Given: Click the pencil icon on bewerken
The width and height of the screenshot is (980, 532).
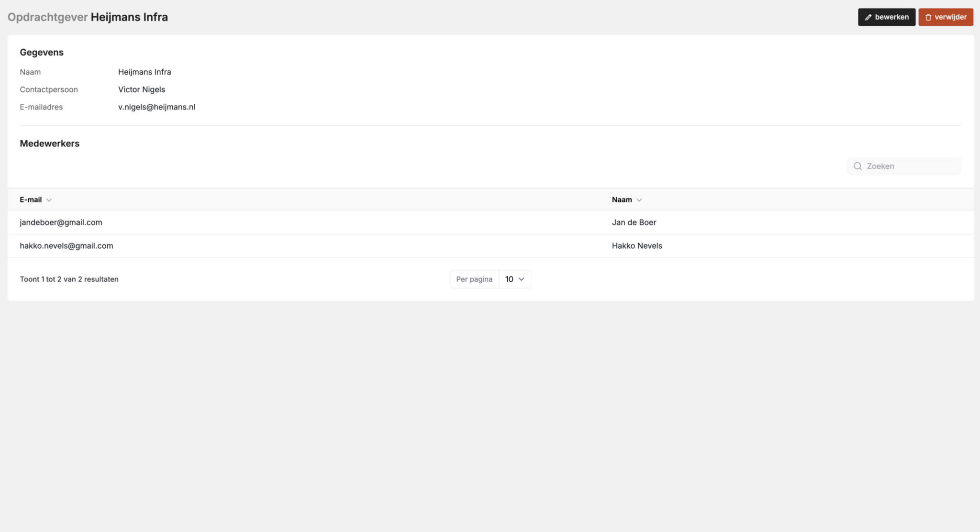Looking at the screenshot, I should coord(868,17).
